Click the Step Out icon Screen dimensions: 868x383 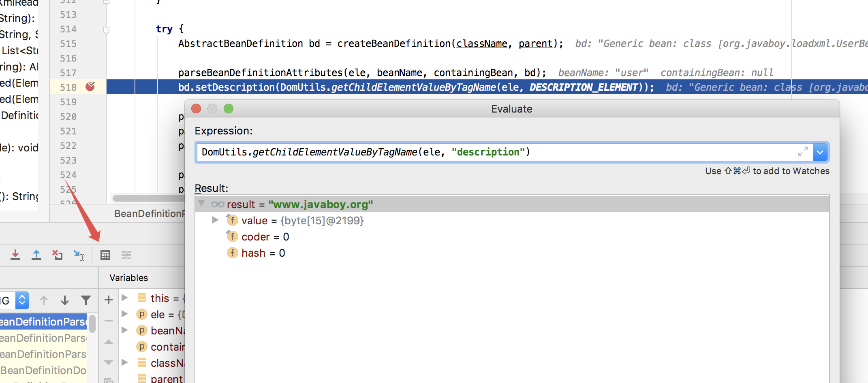(x=36, y=255)
